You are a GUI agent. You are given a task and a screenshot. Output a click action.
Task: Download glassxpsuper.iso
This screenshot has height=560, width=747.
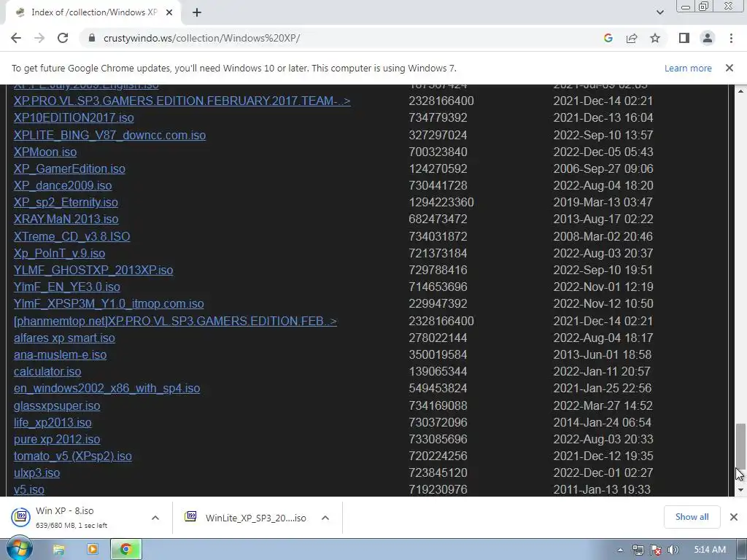(x=57, y=405)
